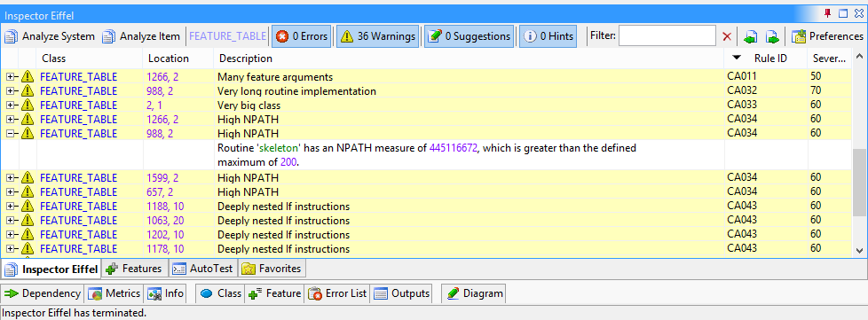This screenshot has height=320, width=868.
Task: Switch to the Favorites tab
Action: 272,269
